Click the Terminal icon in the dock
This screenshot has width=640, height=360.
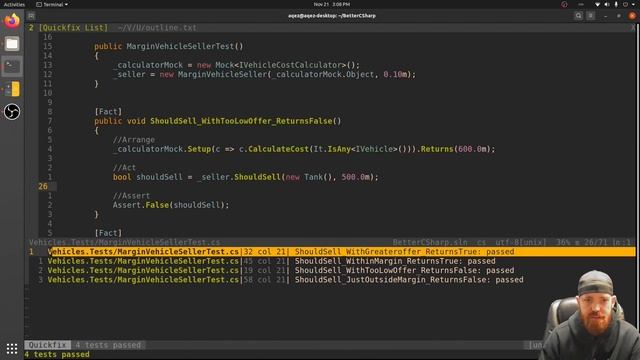click(12, 66)
